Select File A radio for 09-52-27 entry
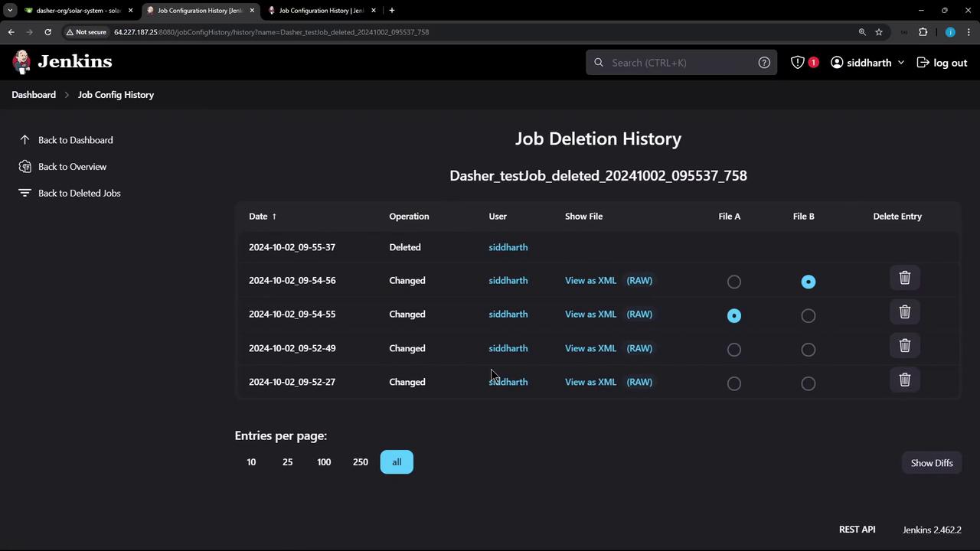The width and height of the screenshot is (980, 551). point(733,383)
